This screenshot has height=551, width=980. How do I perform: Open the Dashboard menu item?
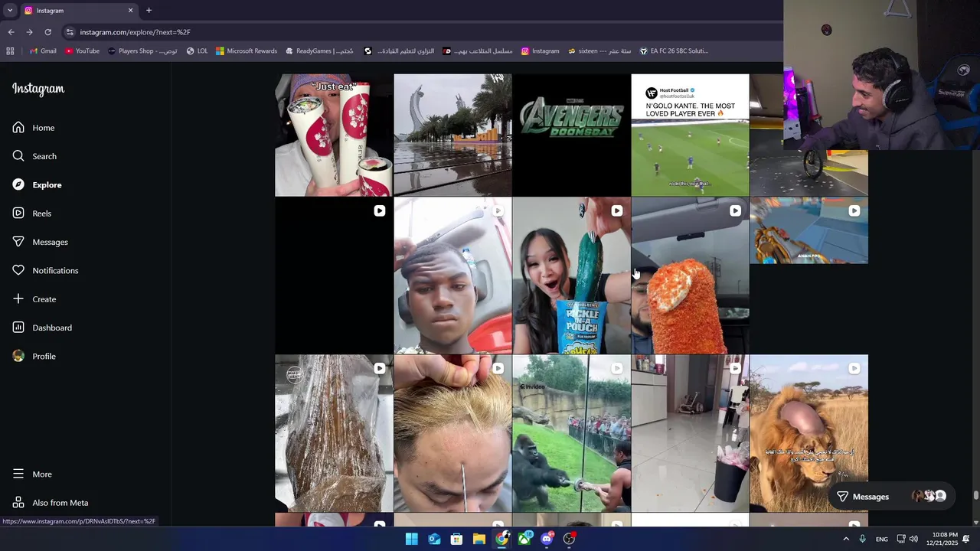(52, 328)
